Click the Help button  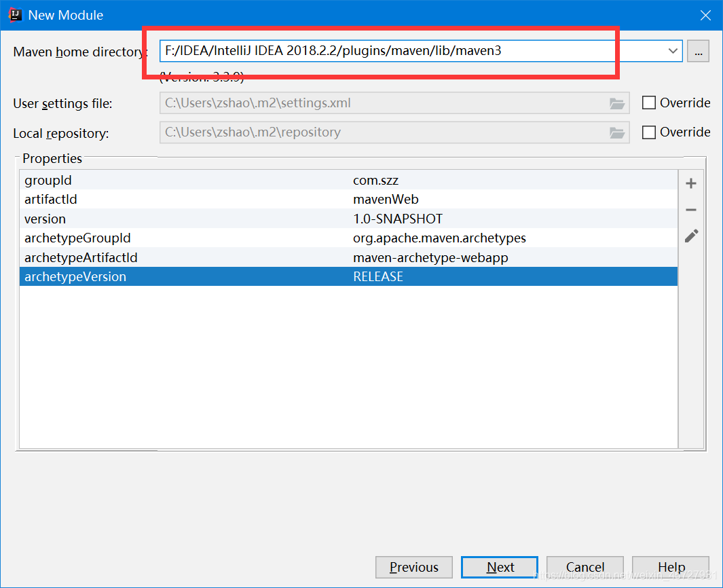671,567
